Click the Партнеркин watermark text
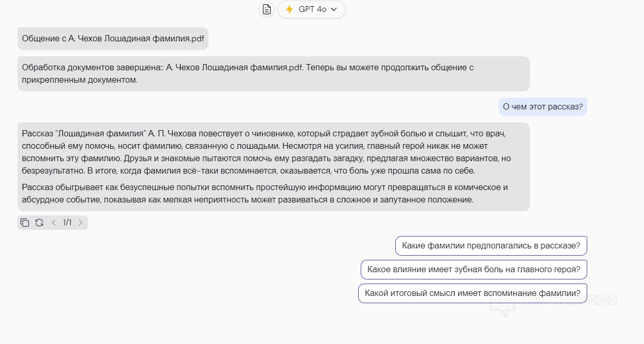Image resolution: width=644 pixels, height=344 pixels. pyautogui.click(x=570, y=300)
